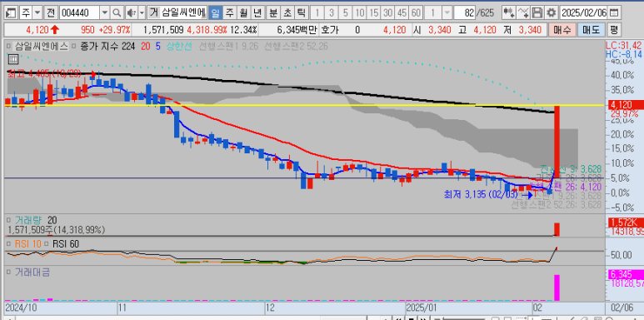
Task: Toggle the 종가 지수 indicator checkbox
Action: tap(74, 46)
